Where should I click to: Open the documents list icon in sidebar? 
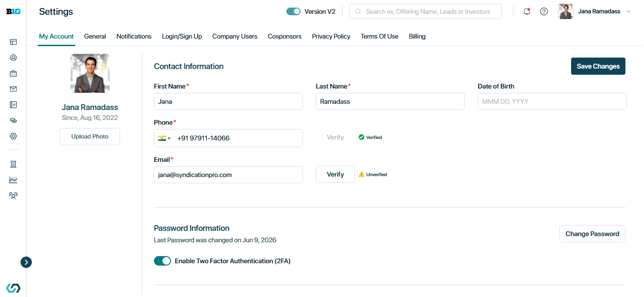pyautogui.click(x=13, y=105)
